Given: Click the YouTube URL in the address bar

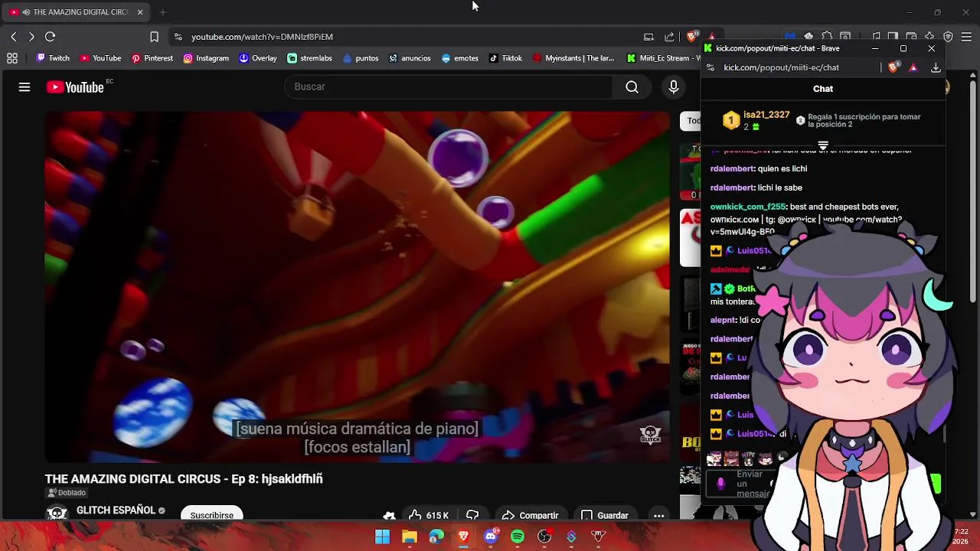Looking at the screenshot, I should point(262,37).
